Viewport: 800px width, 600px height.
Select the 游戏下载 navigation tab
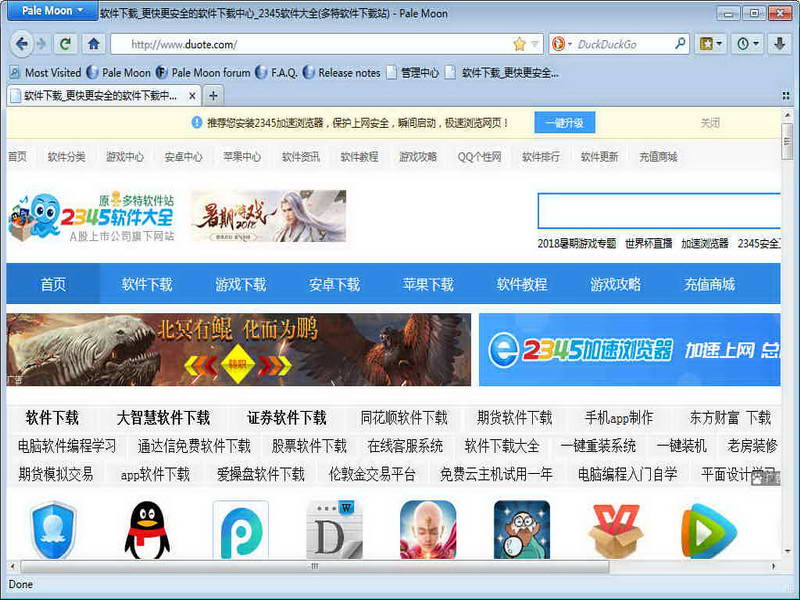coord(240,284)
